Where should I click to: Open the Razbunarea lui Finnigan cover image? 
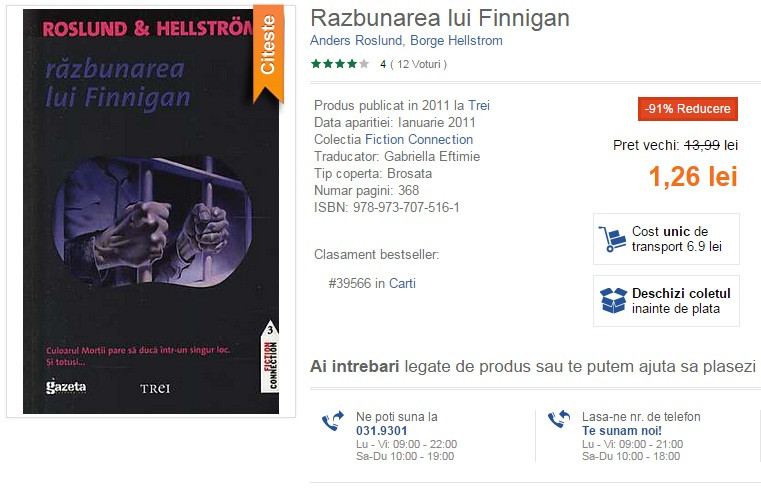coord(151,211)
